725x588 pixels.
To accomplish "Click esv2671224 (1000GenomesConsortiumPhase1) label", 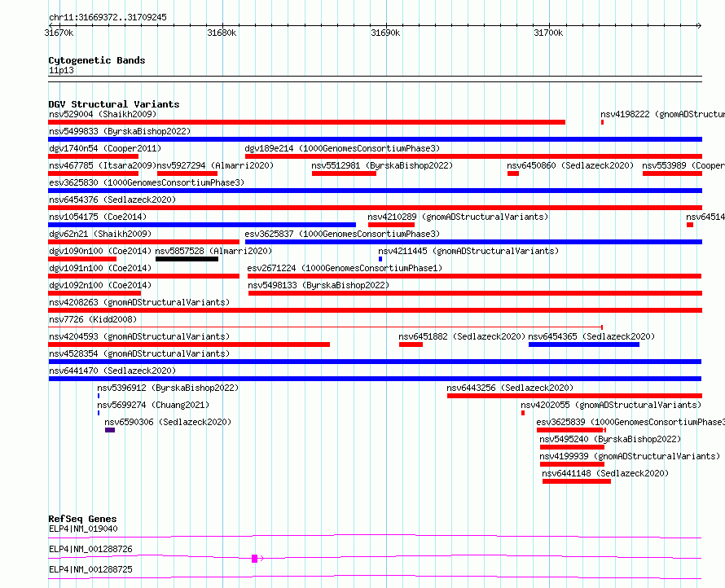I will [x=345, y=268].
